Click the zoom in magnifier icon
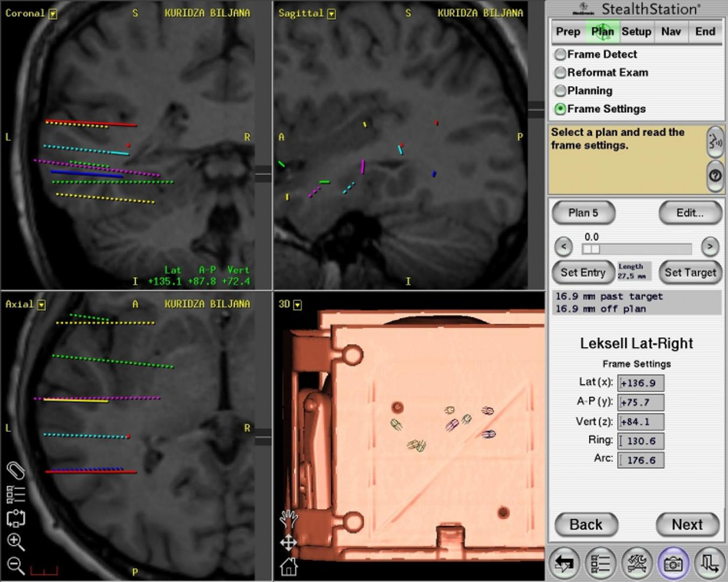This screenshot has width=728, height=582. click(15, 542)
